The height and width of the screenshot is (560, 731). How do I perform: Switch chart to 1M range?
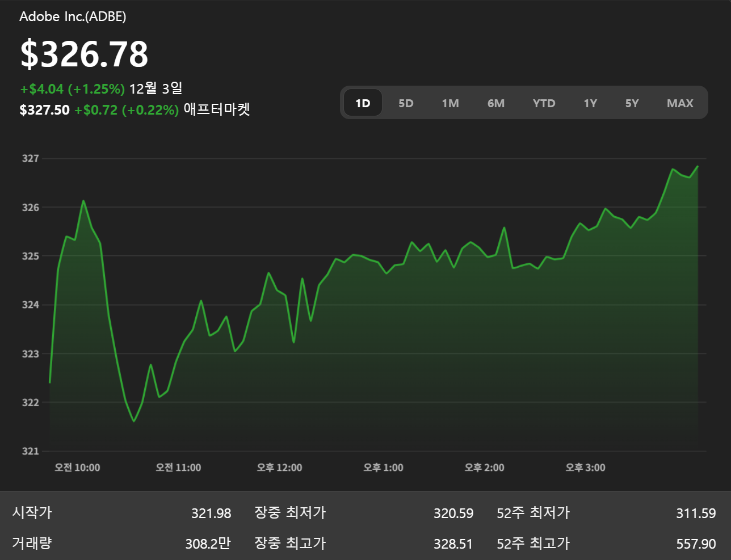(x=450, y=103)
